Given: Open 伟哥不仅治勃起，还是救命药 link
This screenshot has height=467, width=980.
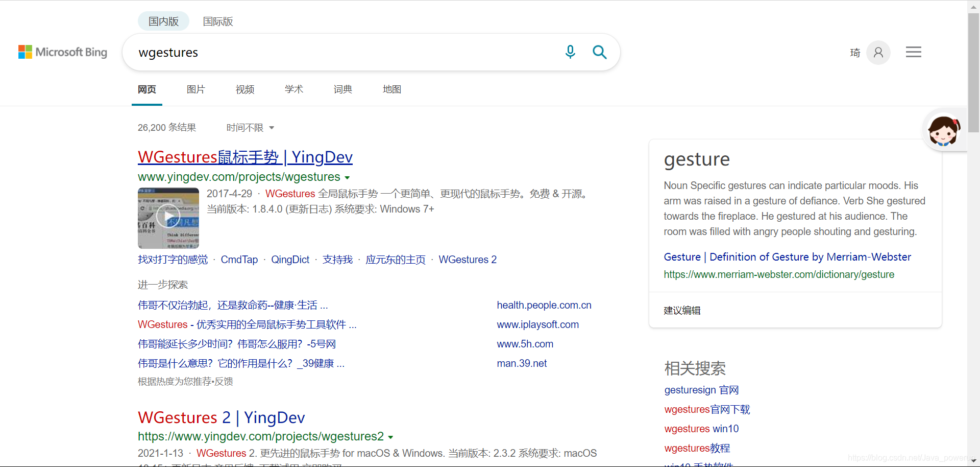Looking at the screenshot, I should (x=233, y=305).
